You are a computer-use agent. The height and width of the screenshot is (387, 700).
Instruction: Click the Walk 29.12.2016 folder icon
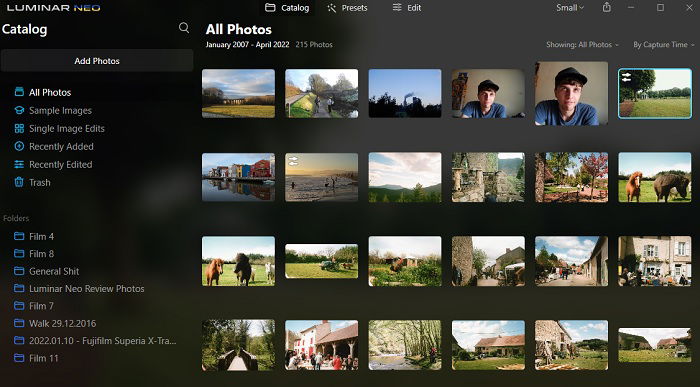tap(19, 323)
